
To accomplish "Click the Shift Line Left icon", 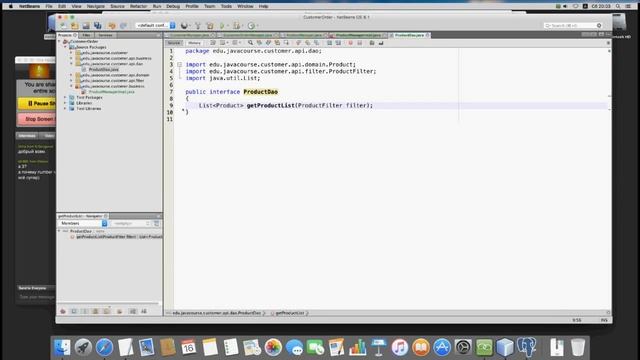I will 329,43.
